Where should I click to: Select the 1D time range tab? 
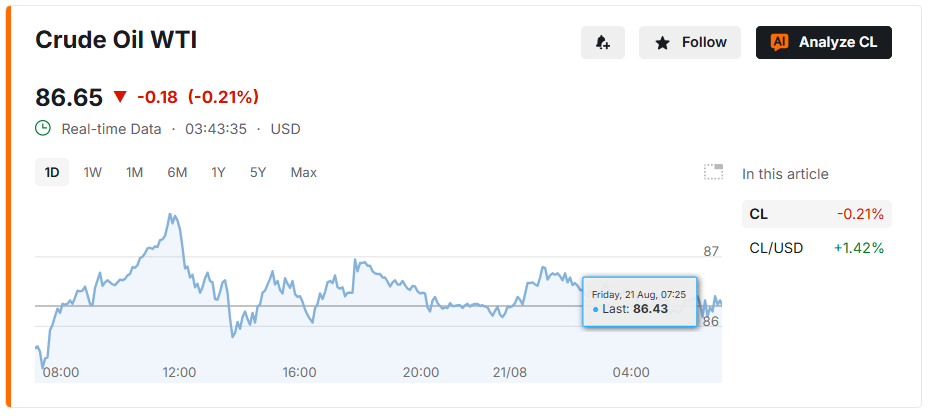(52, 172)
